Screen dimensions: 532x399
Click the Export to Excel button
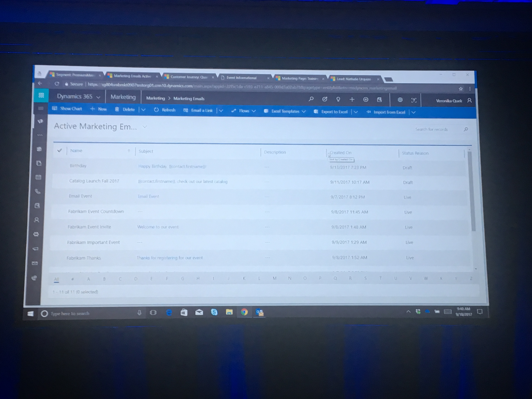pyautogui.click(x=331, y=112)
